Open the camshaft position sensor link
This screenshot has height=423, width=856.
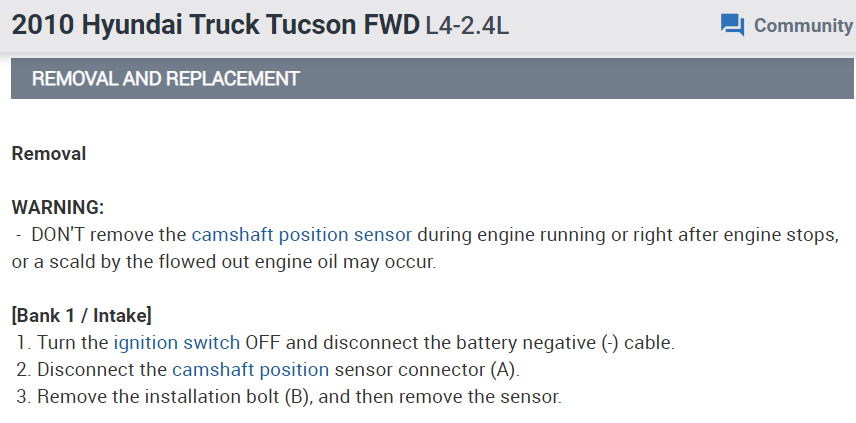point(301,236)
